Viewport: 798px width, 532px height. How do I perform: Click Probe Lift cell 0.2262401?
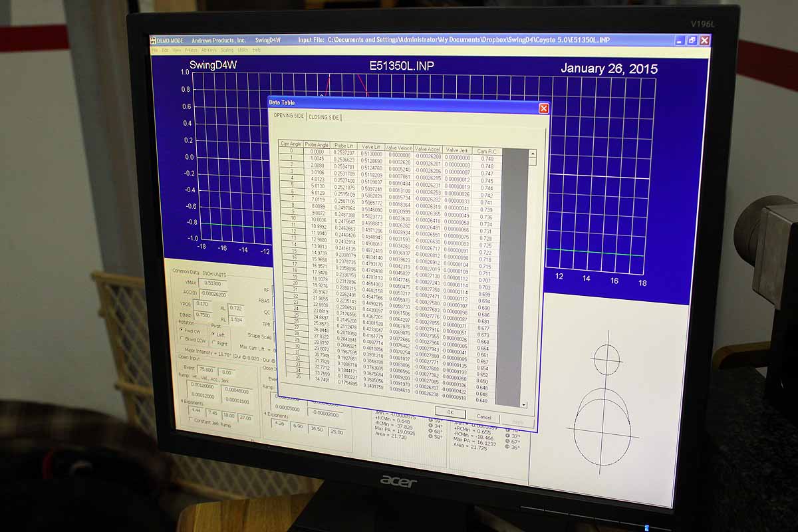pyautogui.click(x=345, y=294)
